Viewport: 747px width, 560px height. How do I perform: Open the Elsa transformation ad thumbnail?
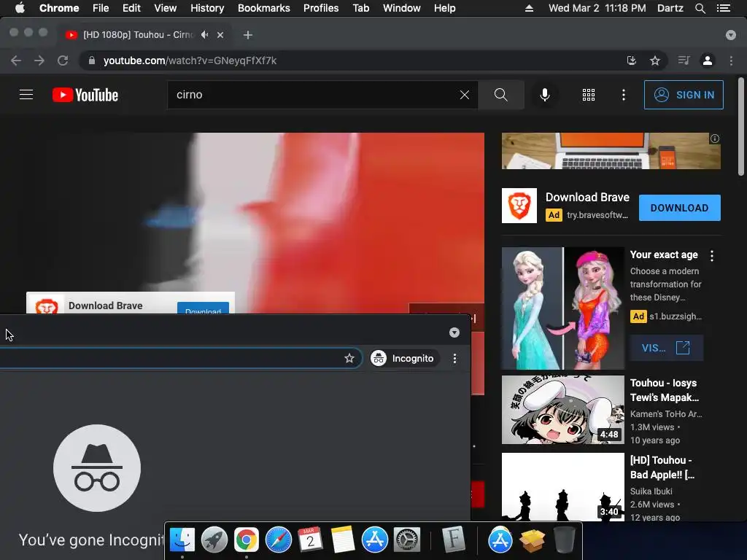(x=562, y=308)
